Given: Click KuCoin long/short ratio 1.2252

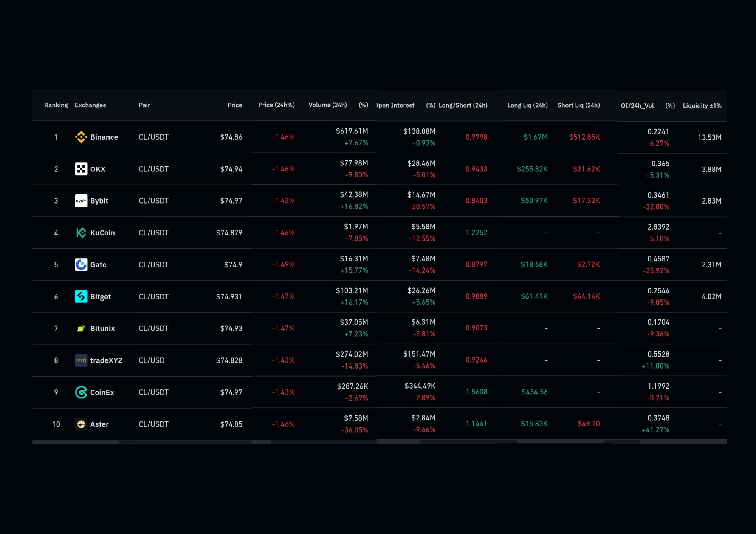Looking at the screenshot, I should click(476, 233).
